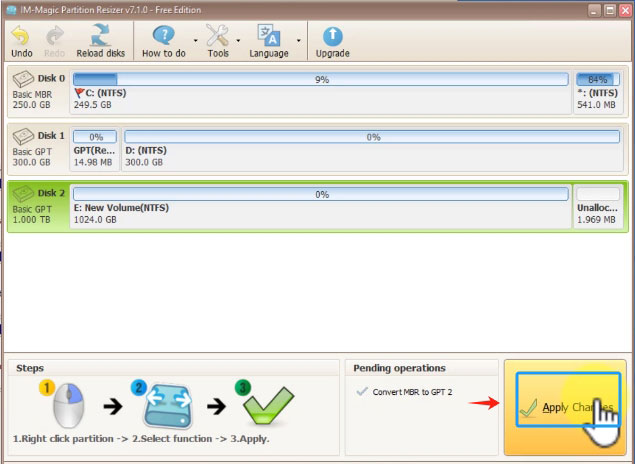Select pending Convert MBR to GPT 2

(412, 392)
